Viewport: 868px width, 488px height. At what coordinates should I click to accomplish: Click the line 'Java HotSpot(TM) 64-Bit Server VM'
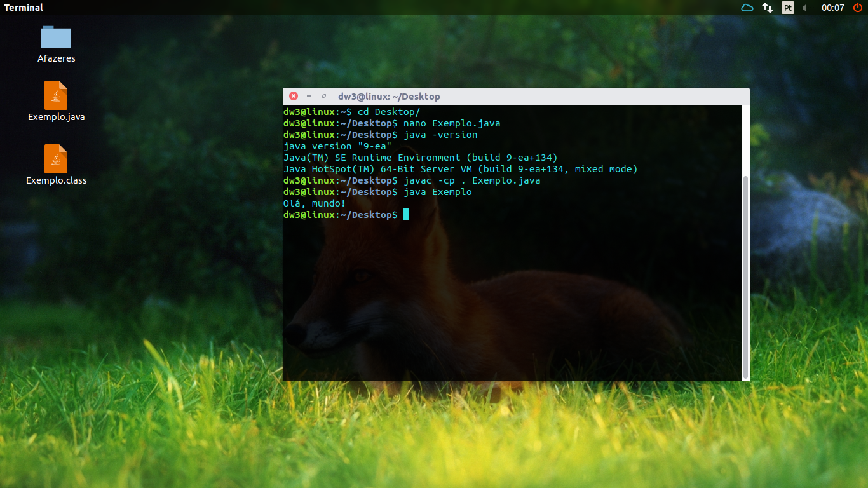[460, 169]
